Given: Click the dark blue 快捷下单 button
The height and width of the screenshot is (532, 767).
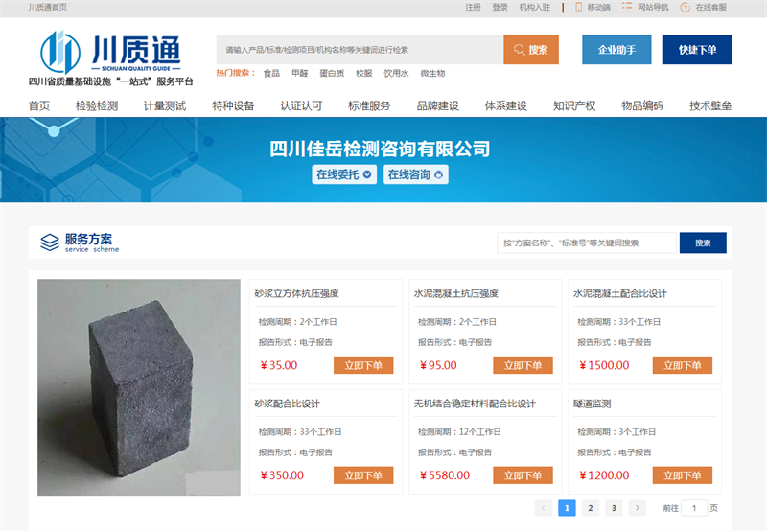Looking at the screenshot, I should pyautogui.click(x=697, y=50).
